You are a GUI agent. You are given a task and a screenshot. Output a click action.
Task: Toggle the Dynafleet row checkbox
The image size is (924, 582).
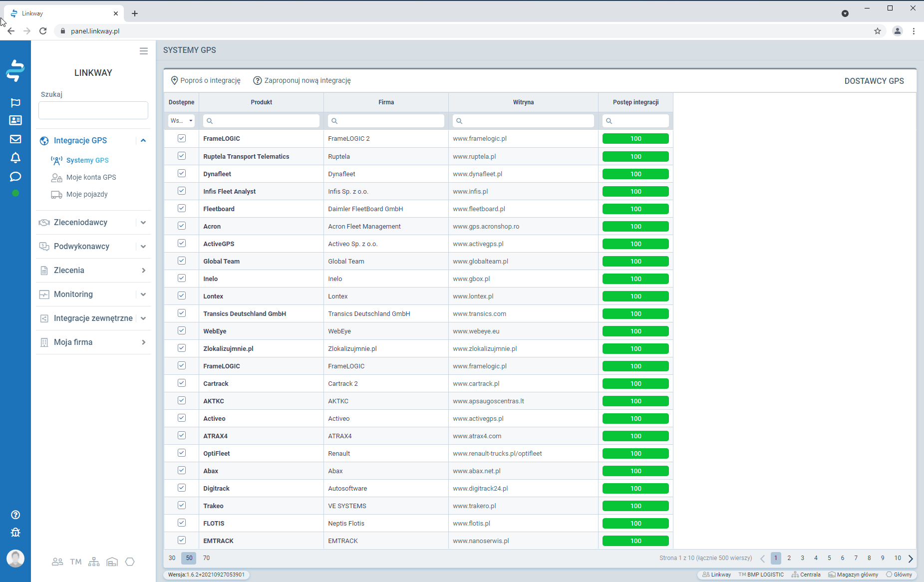(x=182, y=173)
